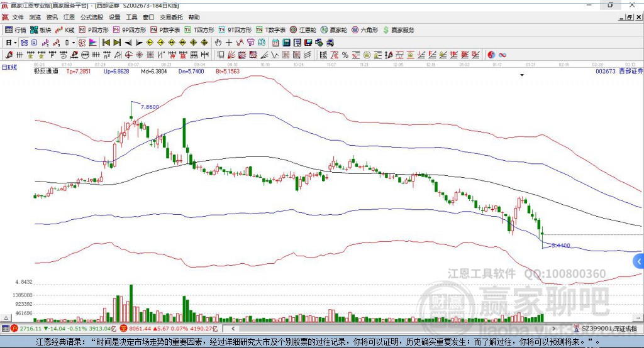Image resolution: width=644 pixels, height=348 pixels.
Task: Click small black triangle marker atop chart
Action: click(x=522, y=75)
